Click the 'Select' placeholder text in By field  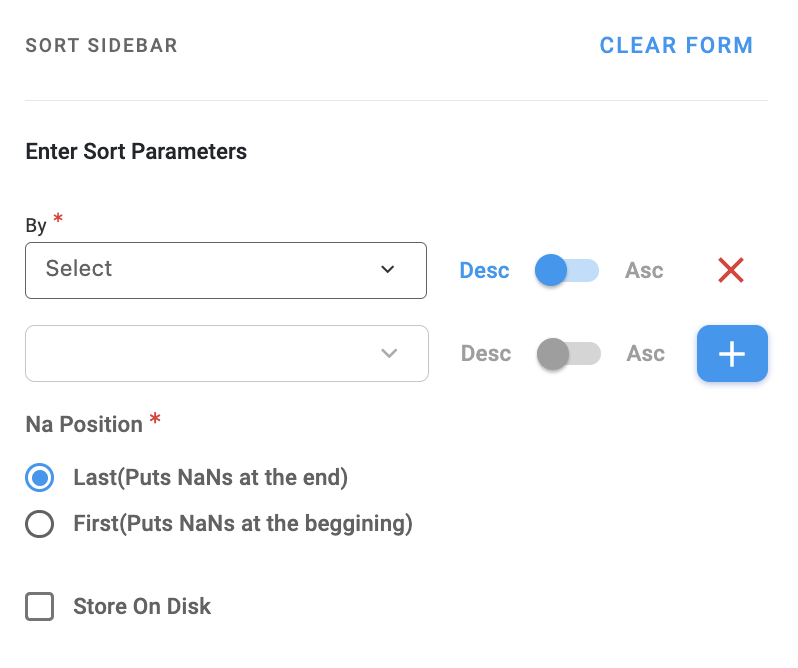79,269
